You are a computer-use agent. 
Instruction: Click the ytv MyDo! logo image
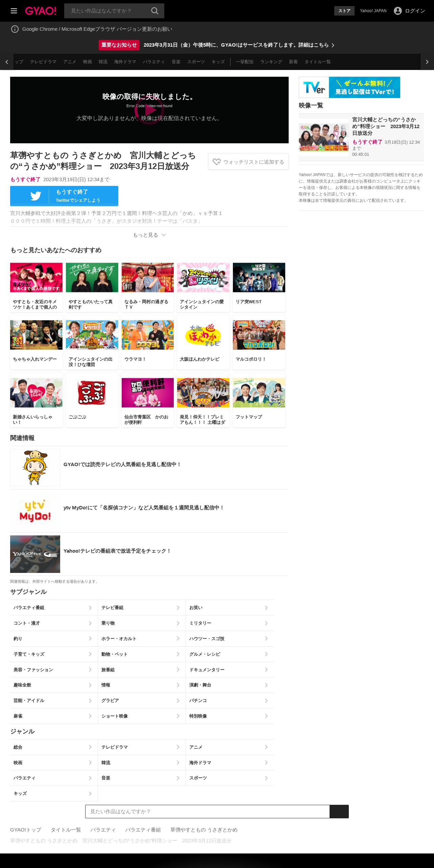[35, 511]
